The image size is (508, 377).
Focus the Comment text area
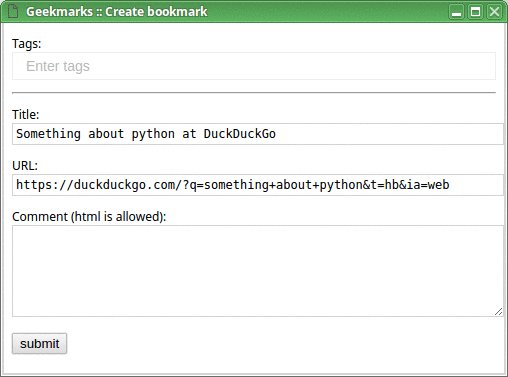[258, 271]
